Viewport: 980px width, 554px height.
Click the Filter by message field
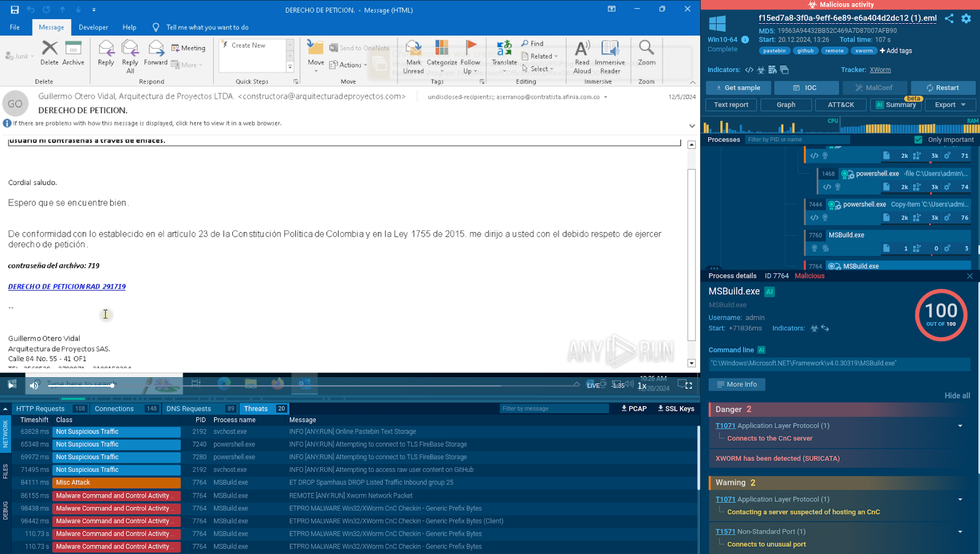pos(554,409)
